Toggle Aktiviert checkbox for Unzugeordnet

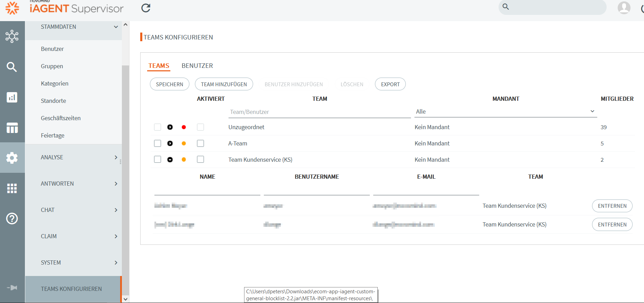pyautogui.click(x=200, y=127)
